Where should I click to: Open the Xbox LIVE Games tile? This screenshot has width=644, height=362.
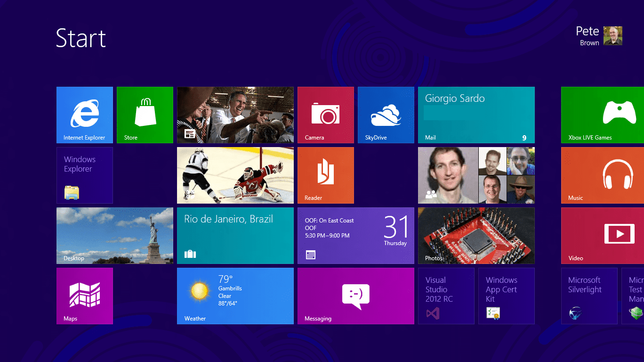tap(603, 115)
